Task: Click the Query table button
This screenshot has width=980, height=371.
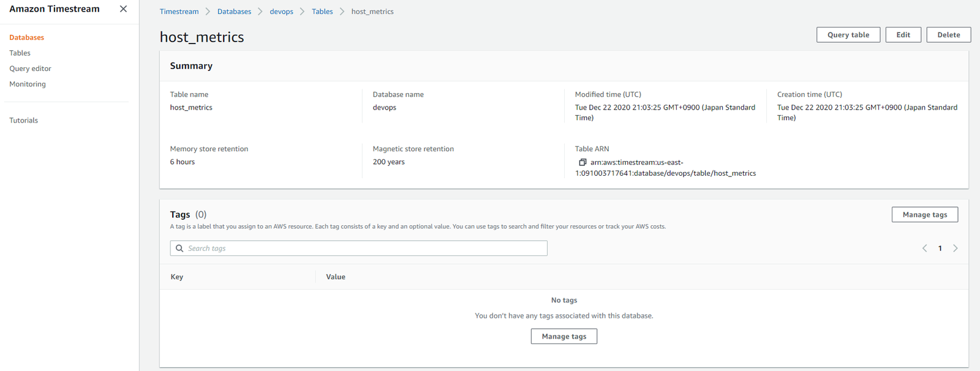Action: coord(848,35)
